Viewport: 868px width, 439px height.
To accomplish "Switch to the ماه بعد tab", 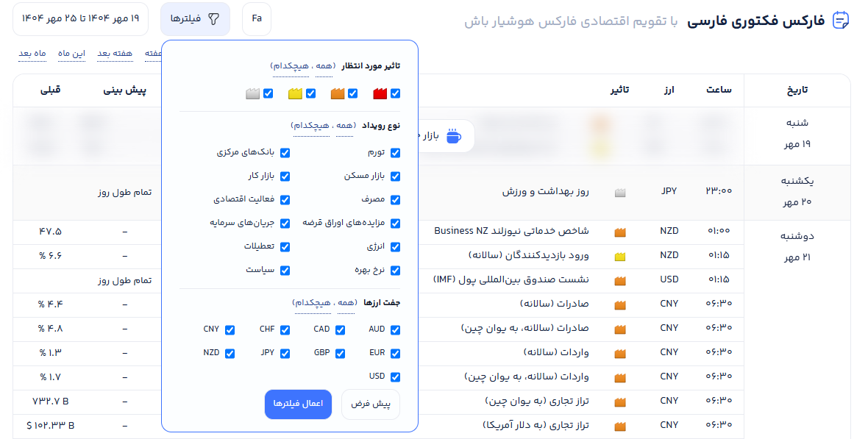I will 32,54.
